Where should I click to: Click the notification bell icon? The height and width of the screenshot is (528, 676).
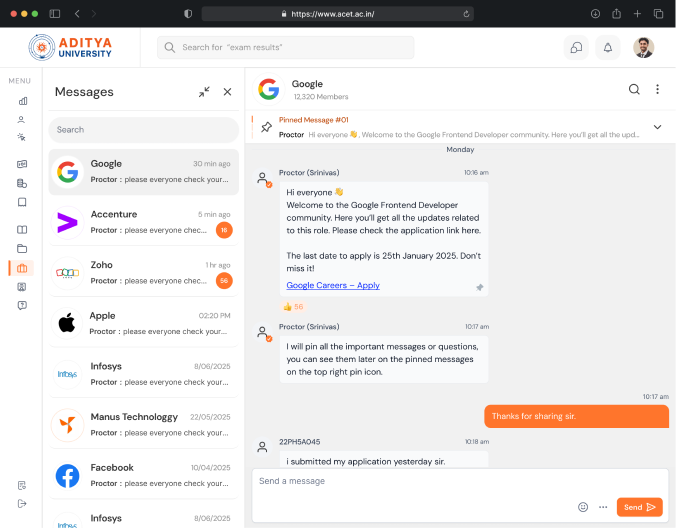coord(606,47)
